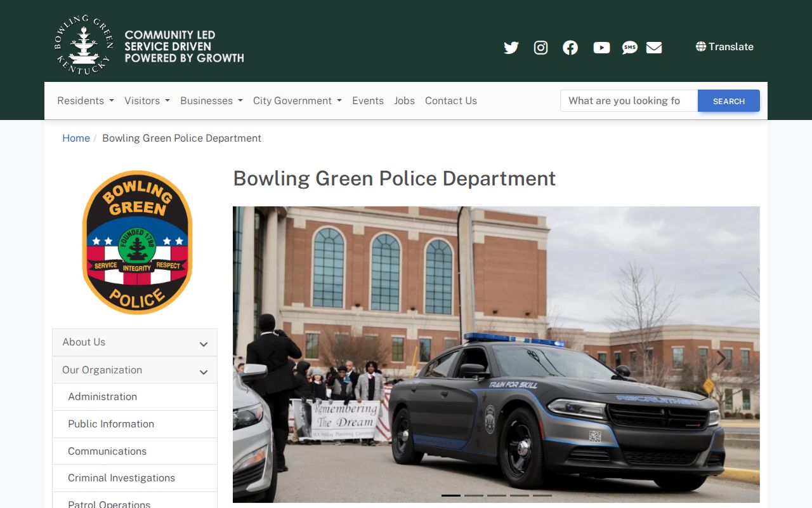Click the Bowling Green Kentucky fountain logo
This screenshot has height=508, width=812.
(x=84, y=46)
